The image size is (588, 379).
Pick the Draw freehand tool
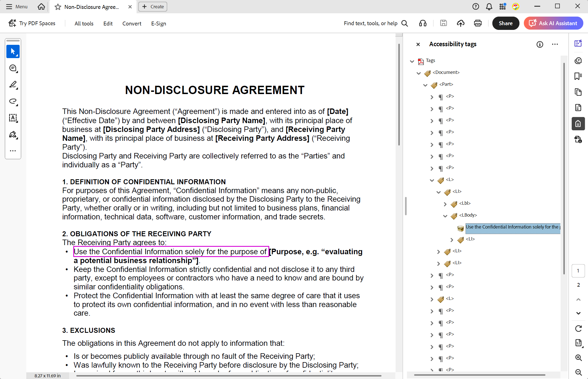(x=13, y=102)
